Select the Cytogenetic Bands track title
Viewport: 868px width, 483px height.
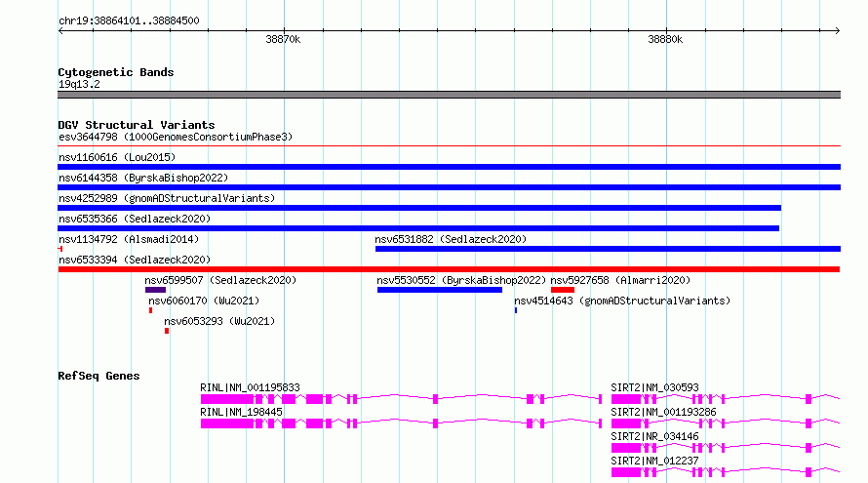click(116, 72)
